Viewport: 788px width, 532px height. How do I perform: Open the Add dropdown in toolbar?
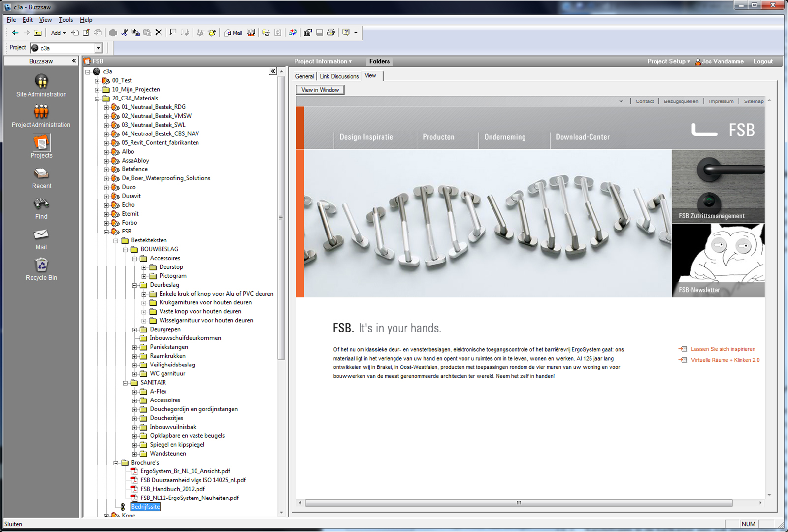tap(58, 33)
